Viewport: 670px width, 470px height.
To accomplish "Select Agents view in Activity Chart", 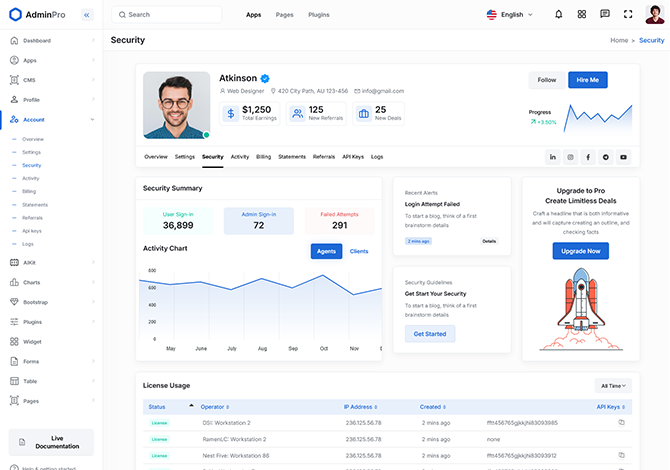I will point(326,251).
